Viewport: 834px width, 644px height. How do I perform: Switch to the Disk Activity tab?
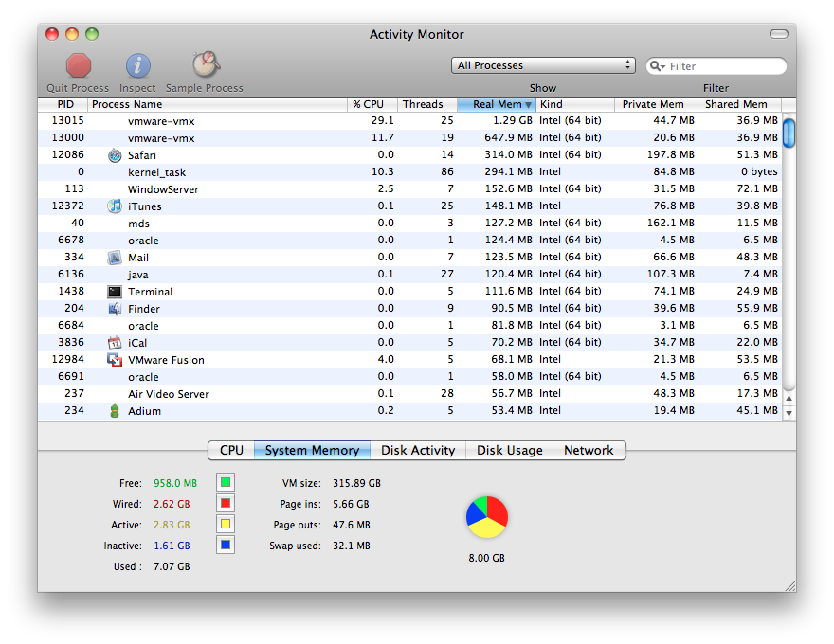pos(418,450)
